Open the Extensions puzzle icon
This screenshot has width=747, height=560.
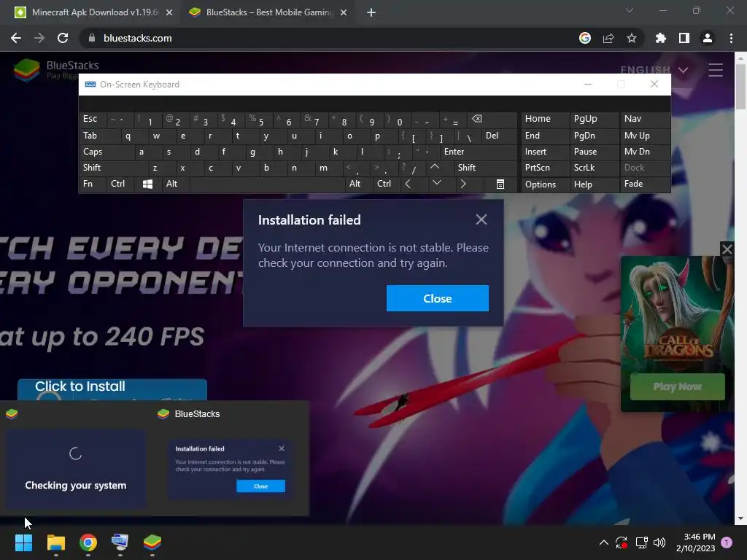point(661,38)
